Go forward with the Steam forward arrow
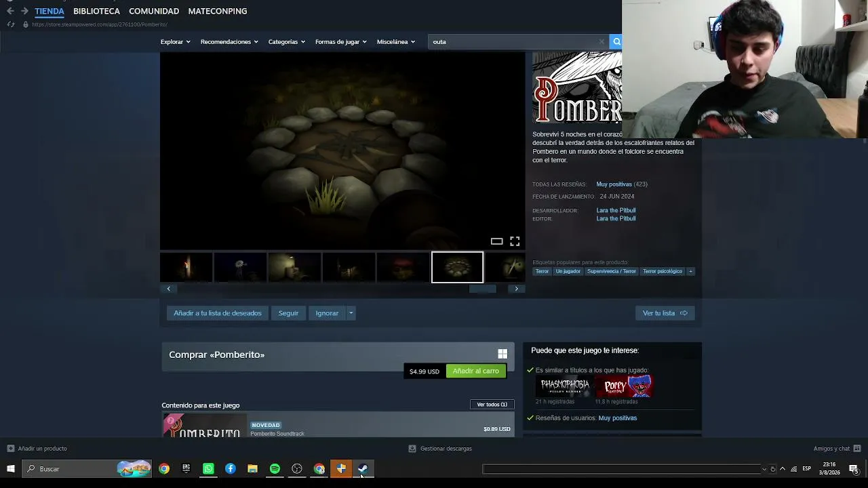This screenshot has width=868, height=488. click(24, 11)
